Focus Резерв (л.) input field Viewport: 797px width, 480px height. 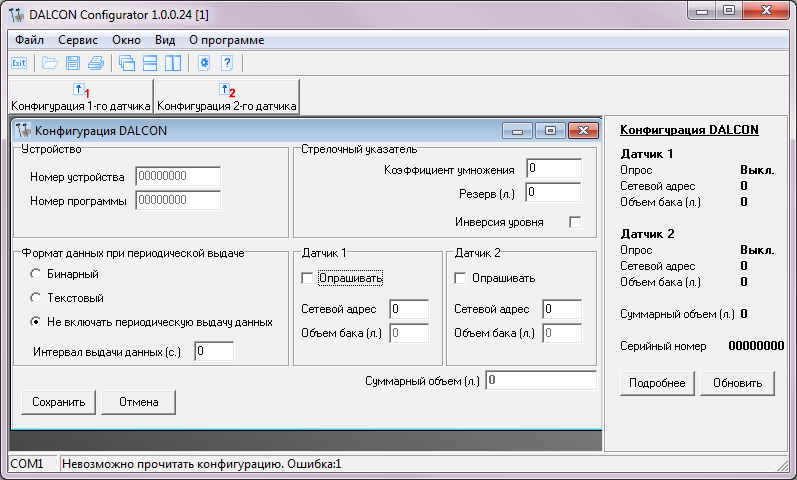[x=553, y=192]
